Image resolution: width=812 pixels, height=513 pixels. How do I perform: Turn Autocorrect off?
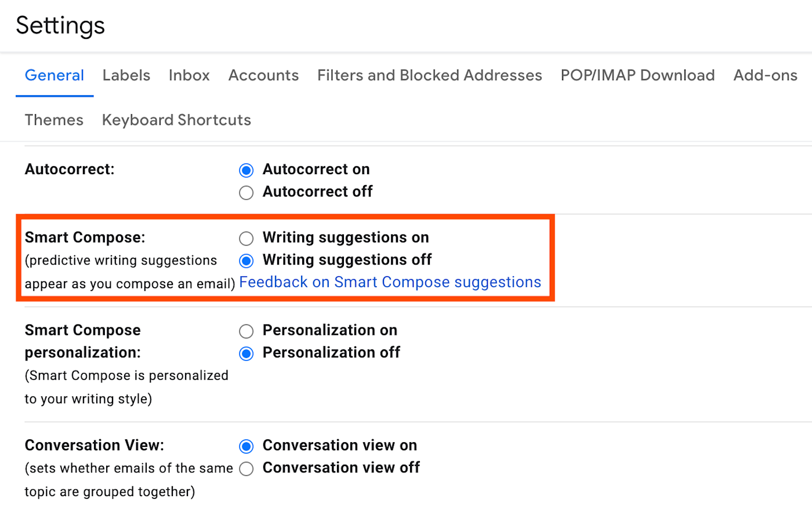point(246,193)
